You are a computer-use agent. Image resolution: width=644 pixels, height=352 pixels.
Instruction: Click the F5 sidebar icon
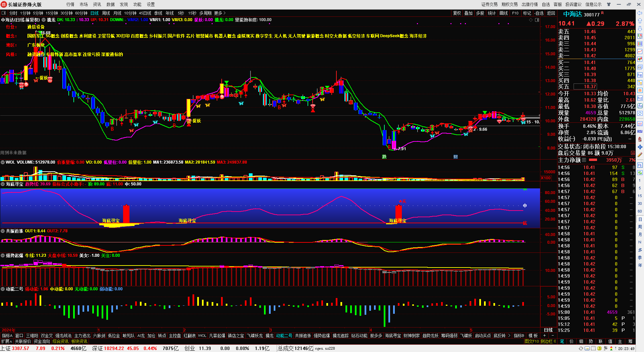[640, 165]
